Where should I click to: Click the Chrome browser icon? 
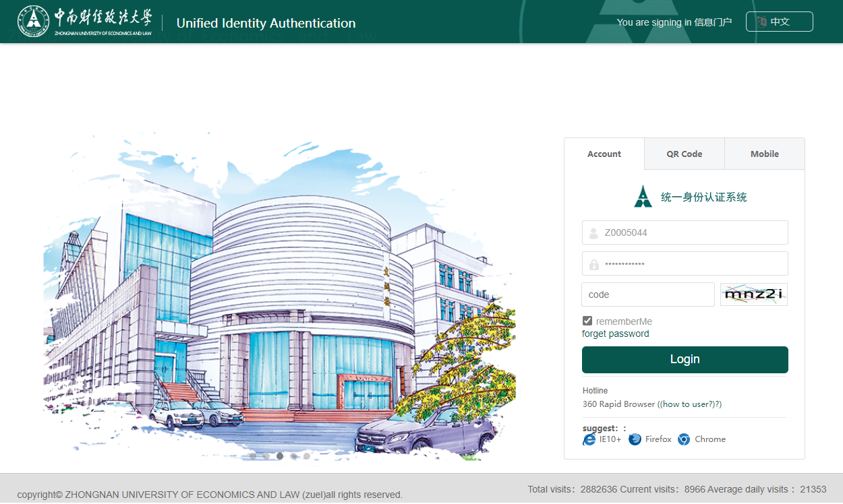pyautogui.click(x=684, y=439)
